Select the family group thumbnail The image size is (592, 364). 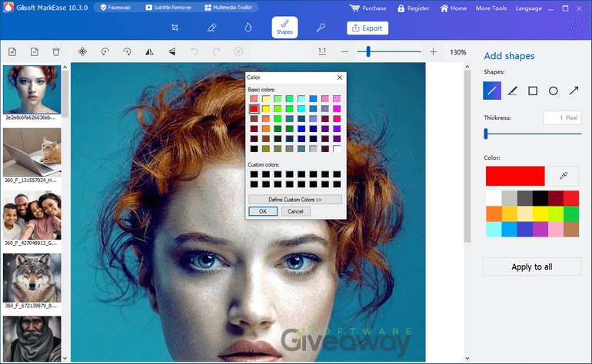[x=32, y=215]
